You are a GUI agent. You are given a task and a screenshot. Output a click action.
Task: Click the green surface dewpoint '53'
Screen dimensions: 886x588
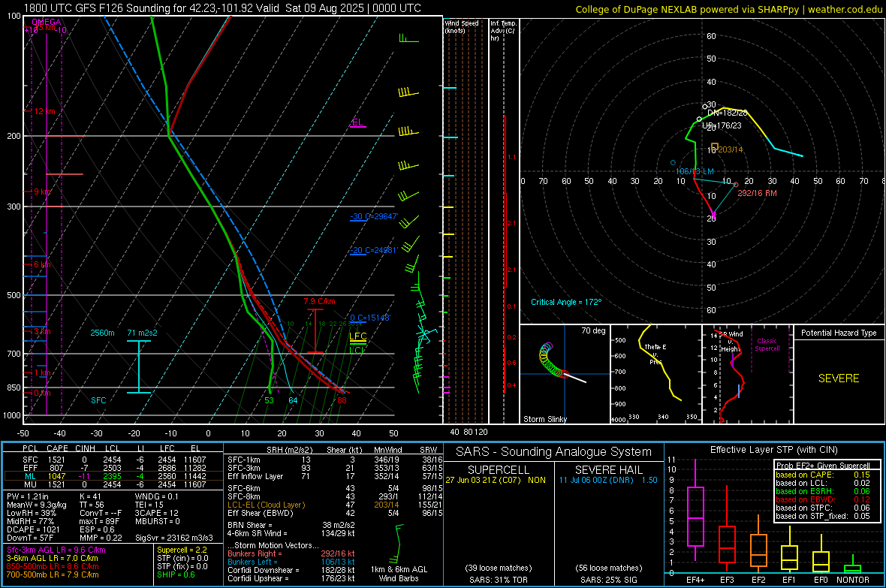[x=269, y=400]
